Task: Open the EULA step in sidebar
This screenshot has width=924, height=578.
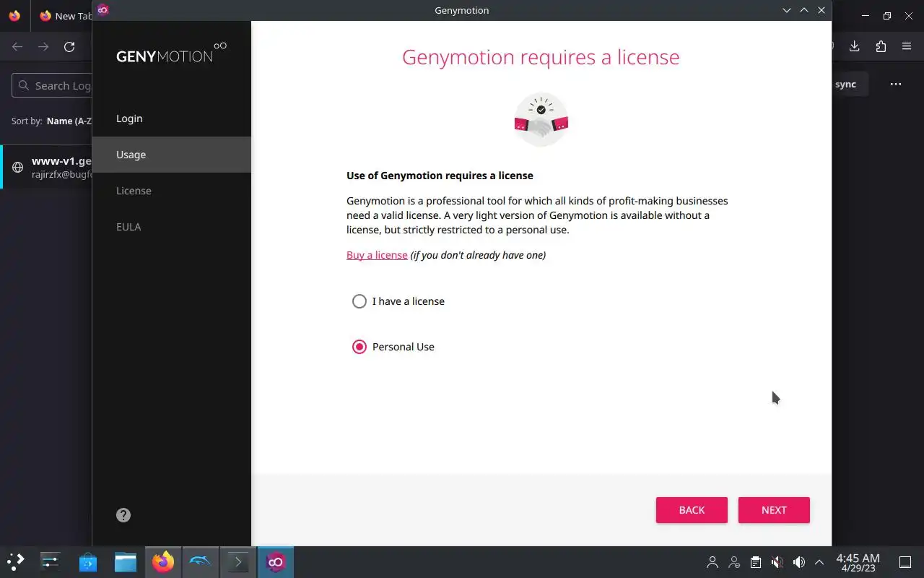Action: [x=172, y=227]
